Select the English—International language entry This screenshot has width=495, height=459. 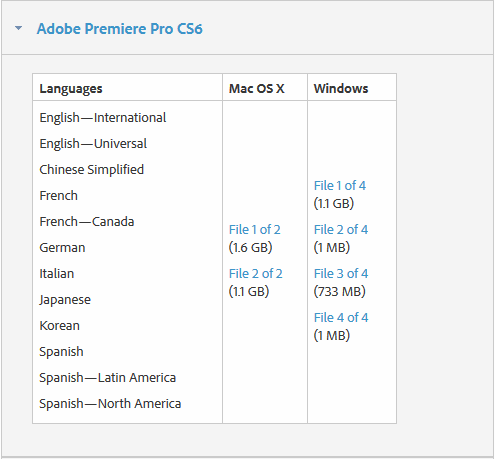pos(103,118)
